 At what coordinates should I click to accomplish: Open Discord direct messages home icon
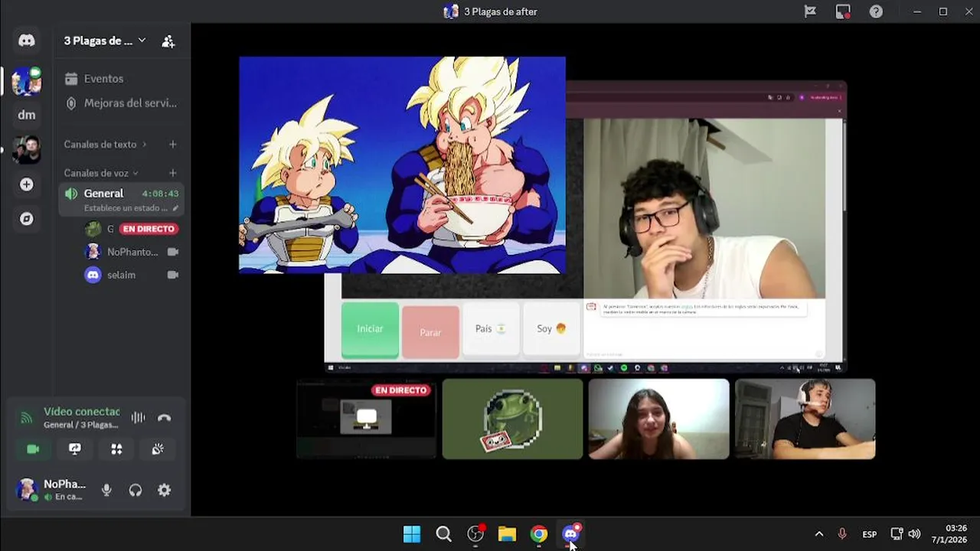coord(27,41)
